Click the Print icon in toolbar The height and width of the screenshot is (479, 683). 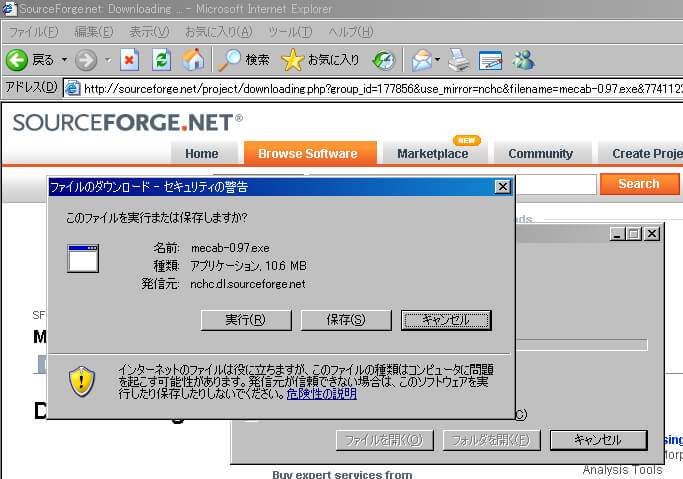(x=459, y=60)
